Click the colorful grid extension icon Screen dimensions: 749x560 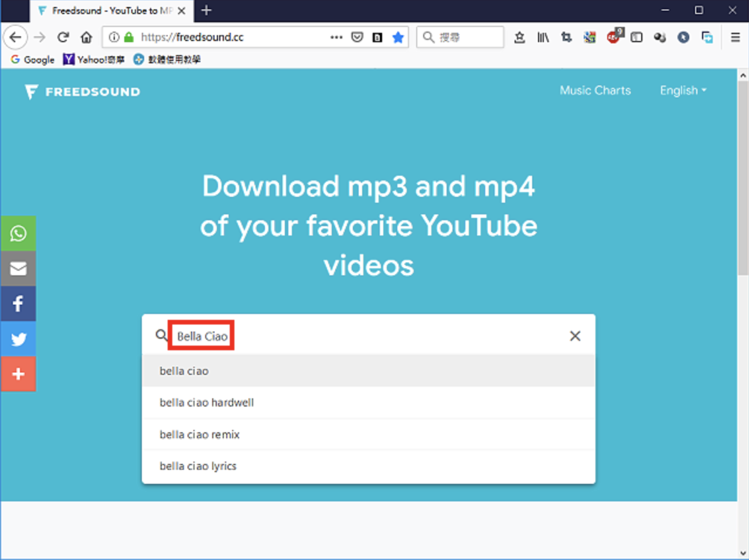coord(590,37)
